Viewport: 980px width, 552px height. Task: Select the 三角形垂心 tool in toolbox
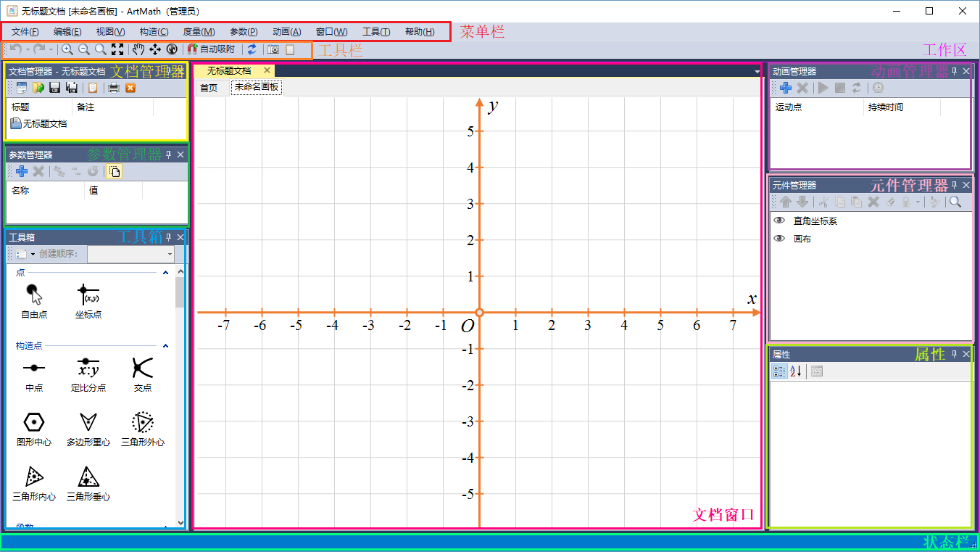pos(88,483)
